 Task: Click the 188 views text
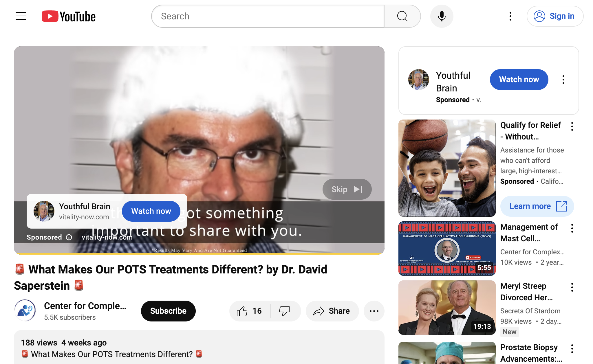(39, 343)
